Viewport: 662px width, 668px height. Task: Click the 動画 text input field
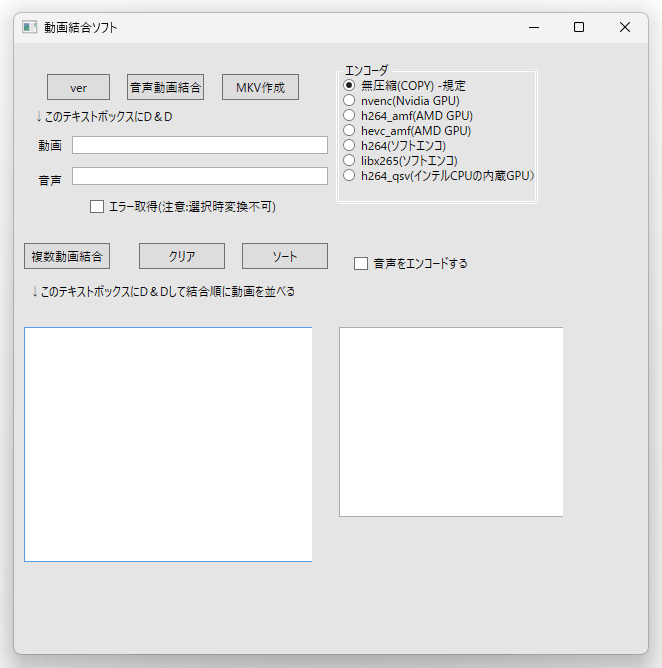(200, 145)
